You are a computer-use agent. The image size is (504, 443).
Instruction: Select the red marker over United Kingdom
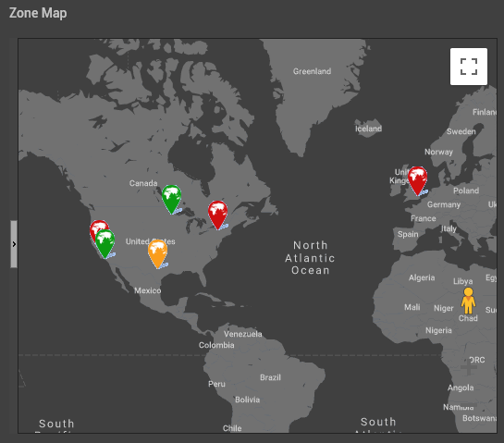pyautogui.click(x=418, y=181)
